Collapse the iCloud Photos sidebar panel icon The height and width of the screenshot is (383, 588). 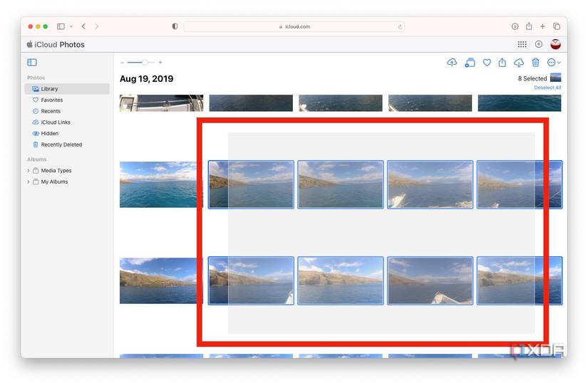pyautogui.click(x=32, y=63)
